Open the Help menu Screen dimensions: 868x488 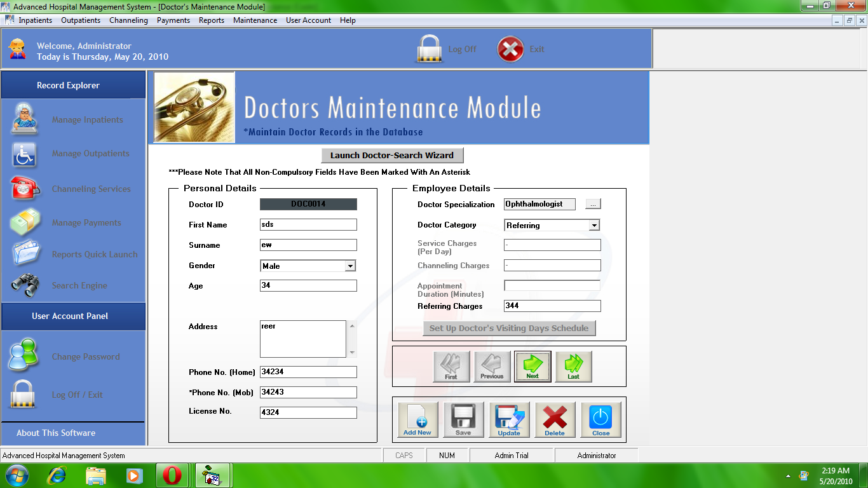(x=348, y=20)
